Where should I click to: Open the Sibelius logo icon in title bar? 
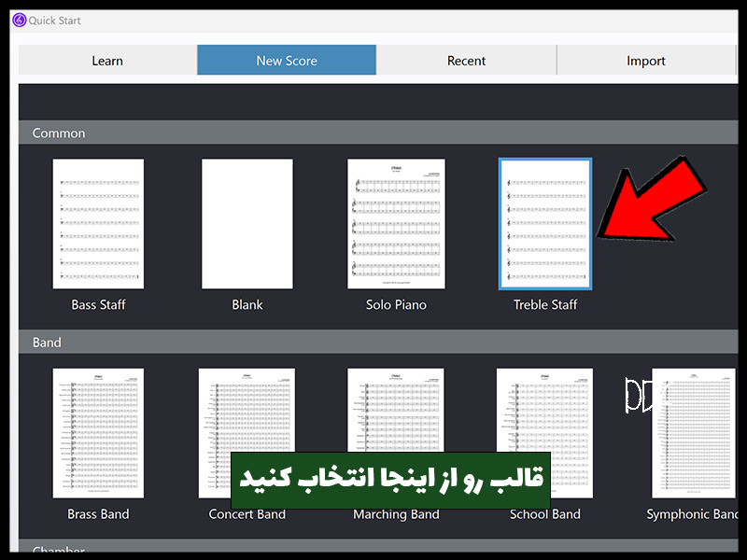[x=19, y=20]
